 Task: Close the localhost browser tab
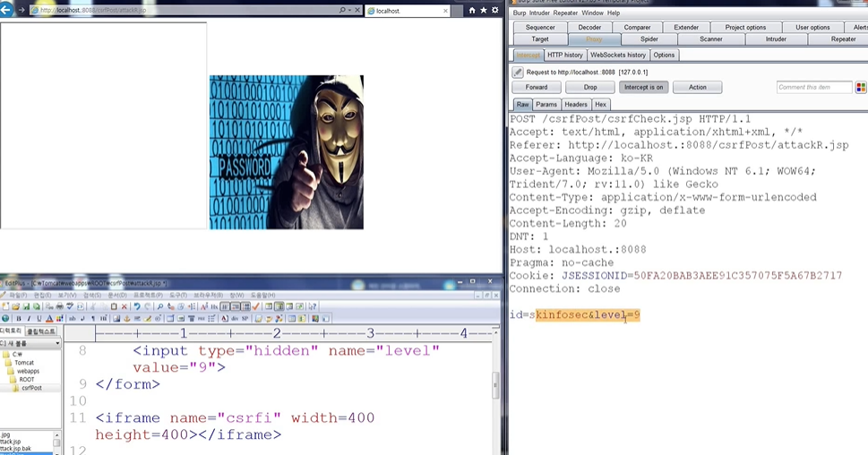click(445, 11)
